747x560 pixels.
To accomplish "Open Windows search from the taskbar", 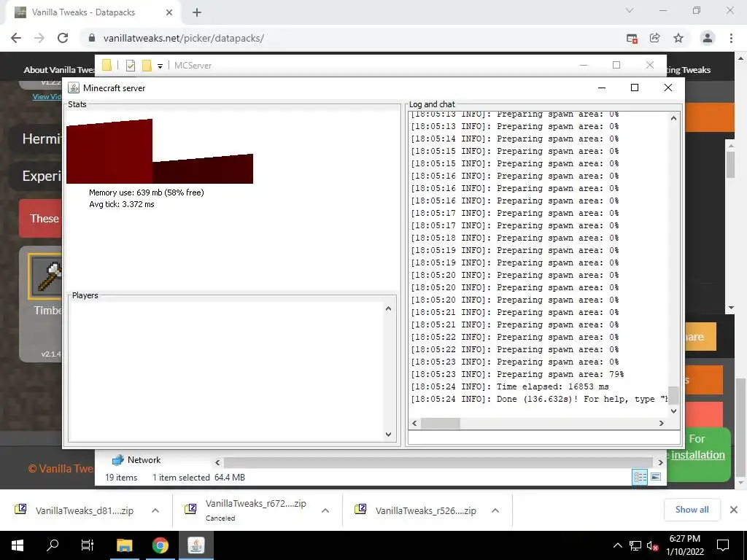I will (x=53, y=545).
